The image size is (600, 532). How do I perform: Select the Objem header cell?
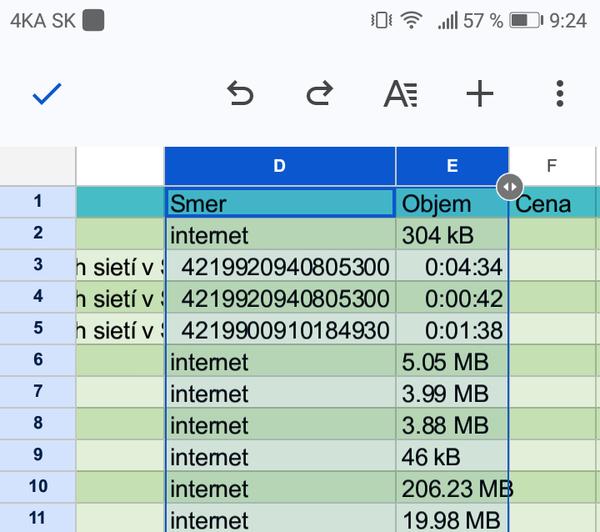point(452,204)
